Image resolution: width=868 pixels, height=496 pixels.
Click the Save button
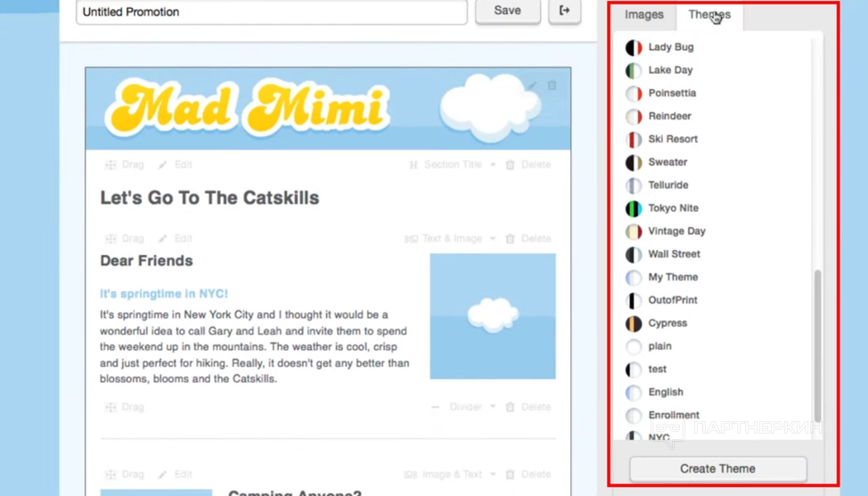[508, 11]
